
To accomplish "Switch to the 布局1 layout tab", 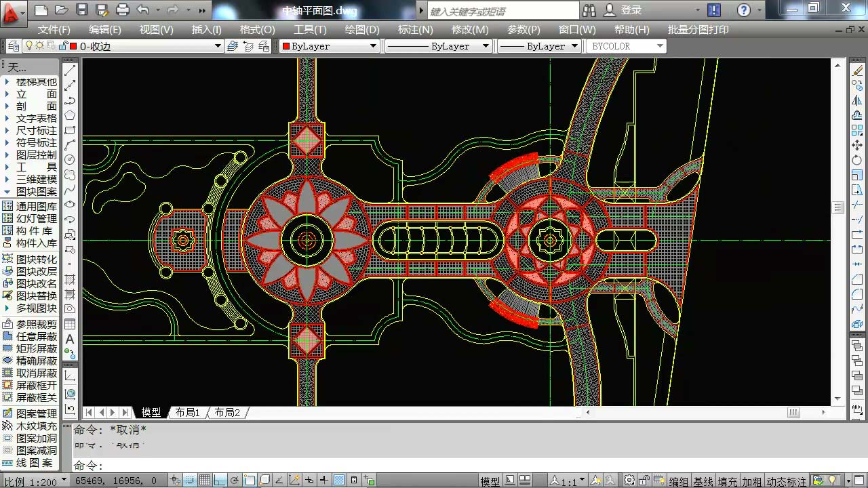I will pyautogui.click(x=187, y=412).
